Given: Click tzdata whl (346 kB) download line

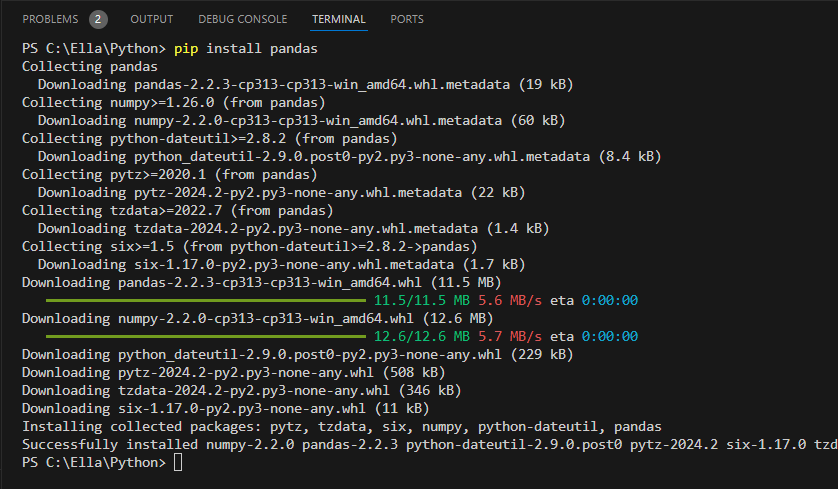Looking at the screenshot, I should 242,391.
